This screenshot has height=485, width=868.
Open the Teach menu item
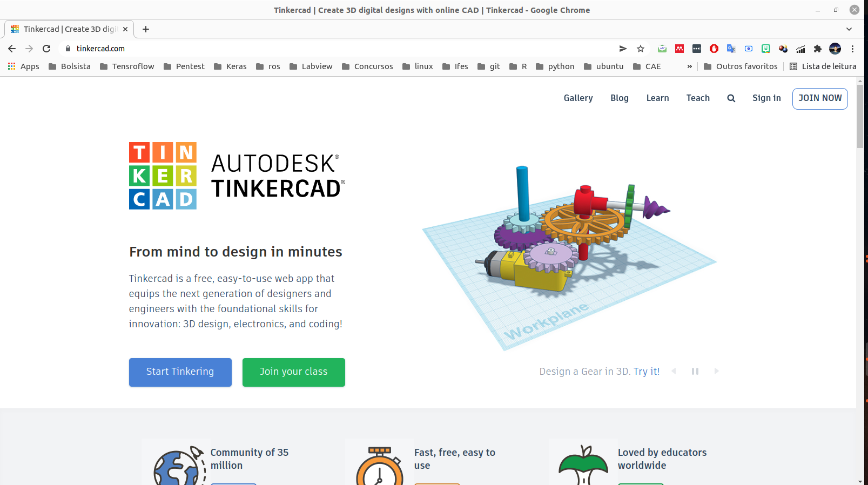(x=698, y=98)
